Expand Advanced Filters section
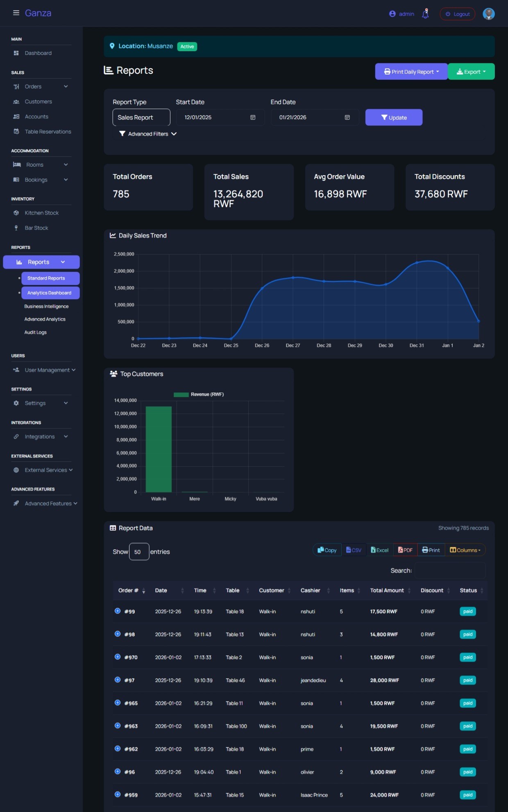This screenshot has height=812, width=508. [x=148, y=134]
